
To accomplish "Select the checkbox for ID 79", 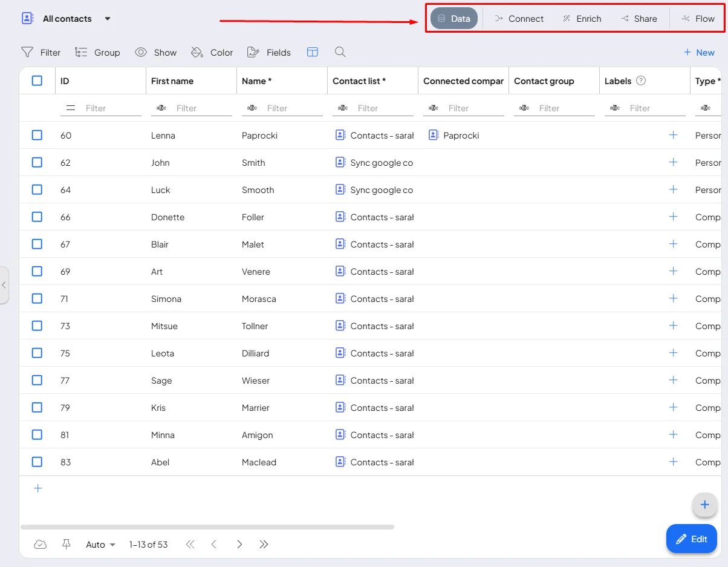I will click(x=37, y=407).
